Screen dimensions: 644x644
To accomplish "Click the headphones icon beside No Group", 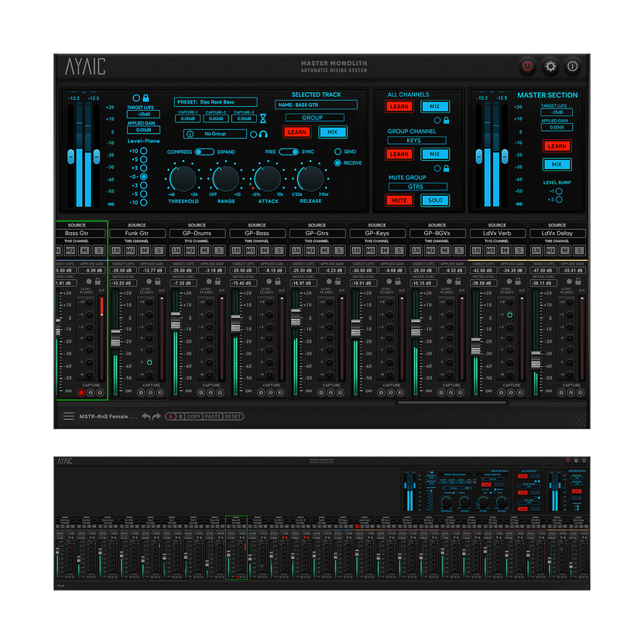I will tap(263, 134).
